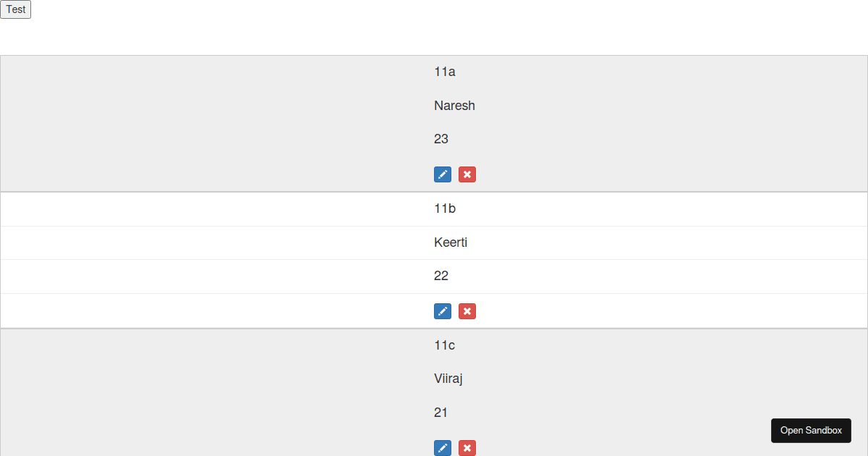
Task: Click the age 22 cell
Action: 441,276
